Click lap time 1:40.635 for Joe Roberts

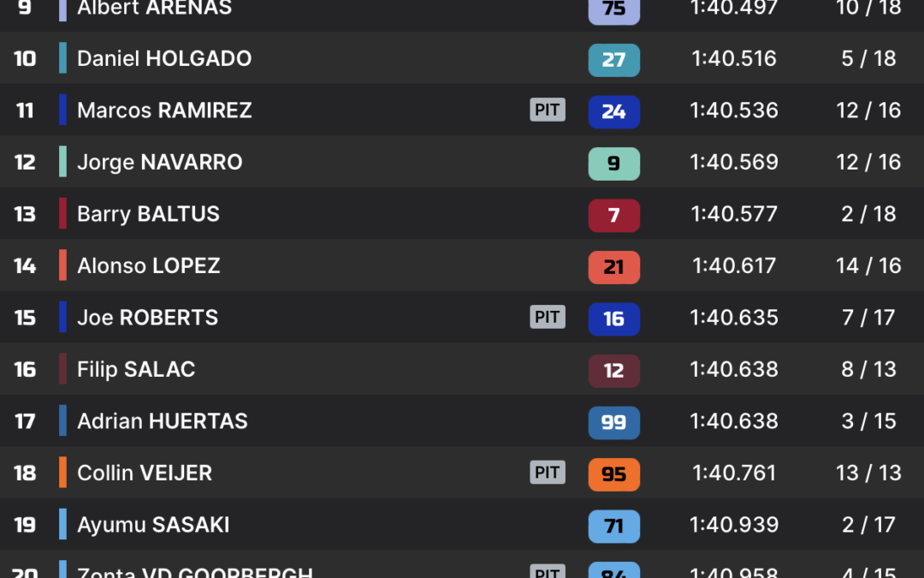tap(734, 318)
